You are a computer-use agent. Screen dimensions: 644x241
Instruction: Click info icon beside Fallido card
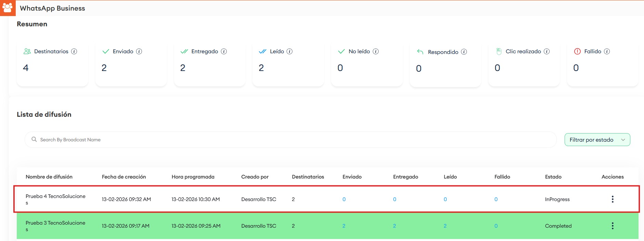click(x=607, y=52)
